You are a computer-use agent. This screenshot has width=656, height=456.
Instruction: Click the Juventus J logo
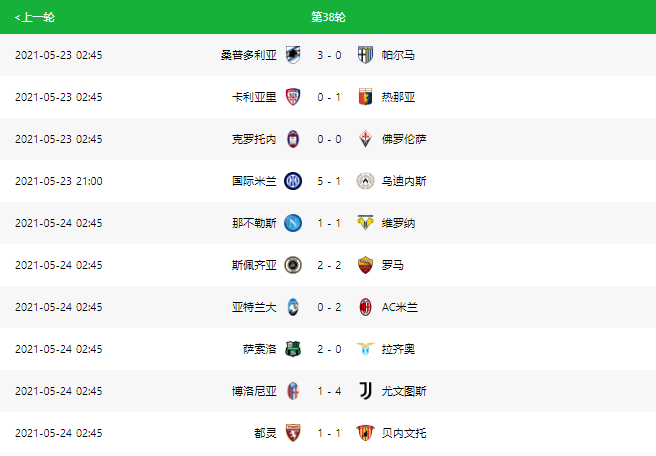click(365, 391)
